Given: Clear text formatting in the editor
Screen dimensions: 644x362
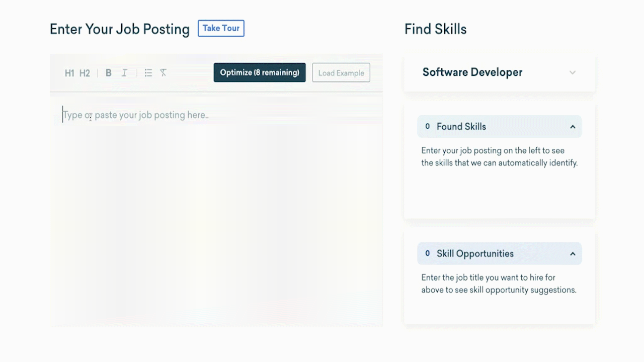Looking at the screenshot, I should 163,73.
